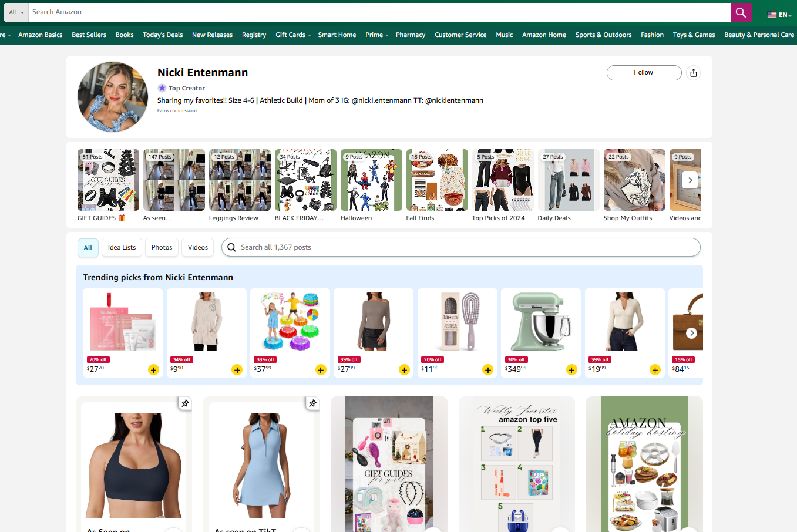Open Sports & Outdoors link
Image resolution: width=797 pixels, height=532 pixels.
tap(604, 35)
